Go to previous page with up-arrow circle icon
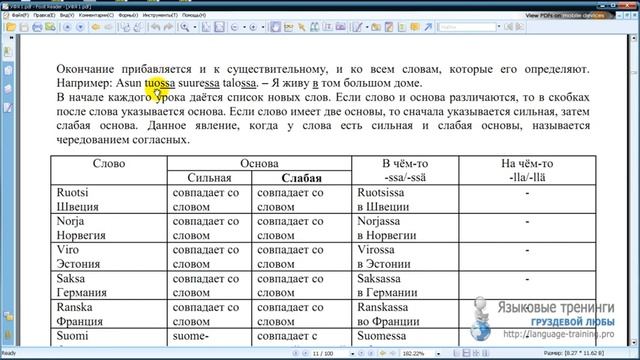Screen dimensions: 640x360 67,27
